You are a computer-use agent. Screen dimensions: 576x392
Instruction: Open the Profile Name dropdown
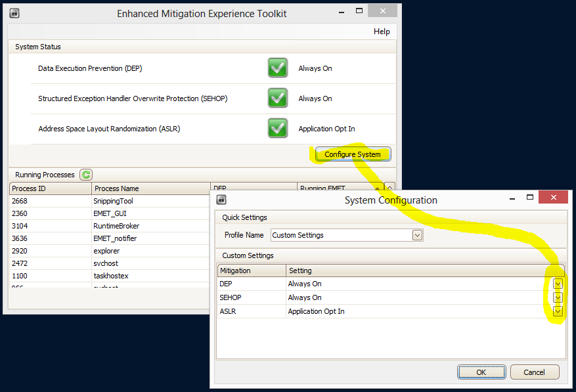pos(417,235)
